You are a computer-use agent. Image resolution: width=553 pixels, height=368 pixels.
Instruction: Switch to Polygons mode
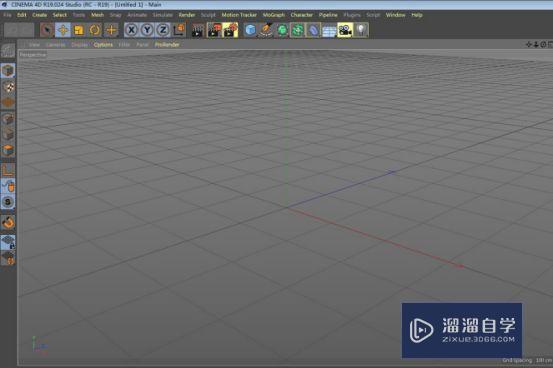8,150
